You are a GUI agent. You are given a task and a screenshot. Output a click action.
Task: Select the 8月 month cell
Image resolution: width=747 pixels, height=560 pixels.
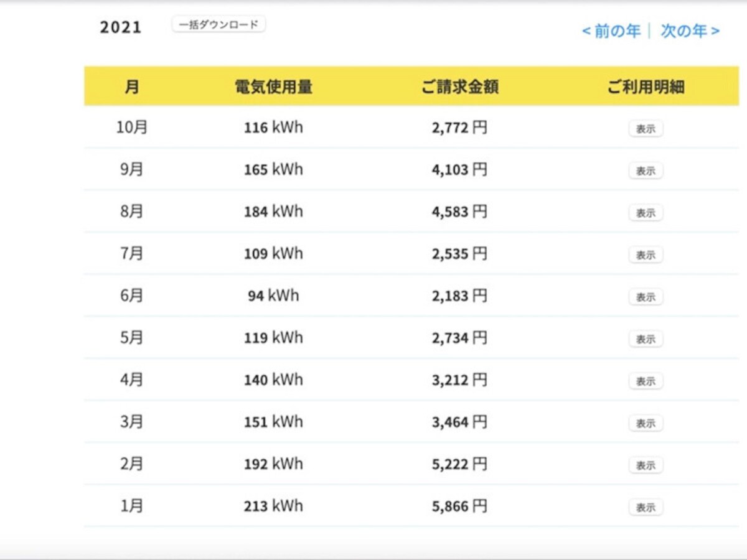132,212
